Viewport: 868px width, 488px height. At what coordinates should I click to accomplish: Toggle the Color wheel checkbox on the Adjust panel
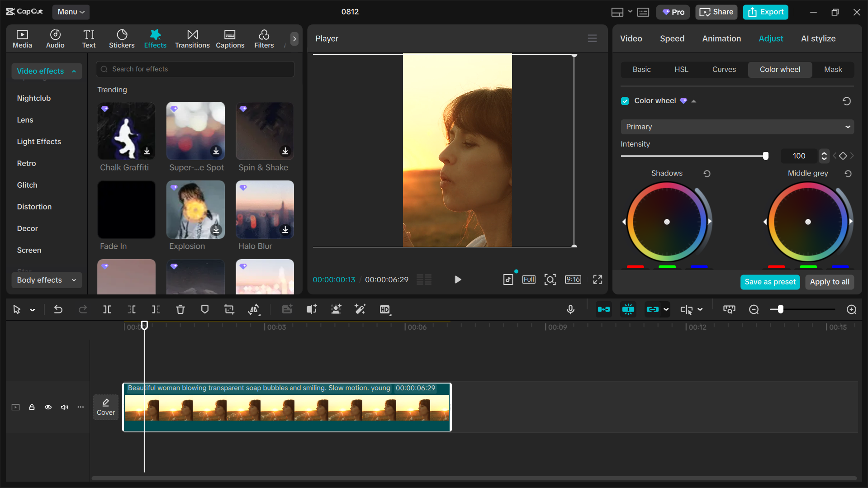coord(625,100)
